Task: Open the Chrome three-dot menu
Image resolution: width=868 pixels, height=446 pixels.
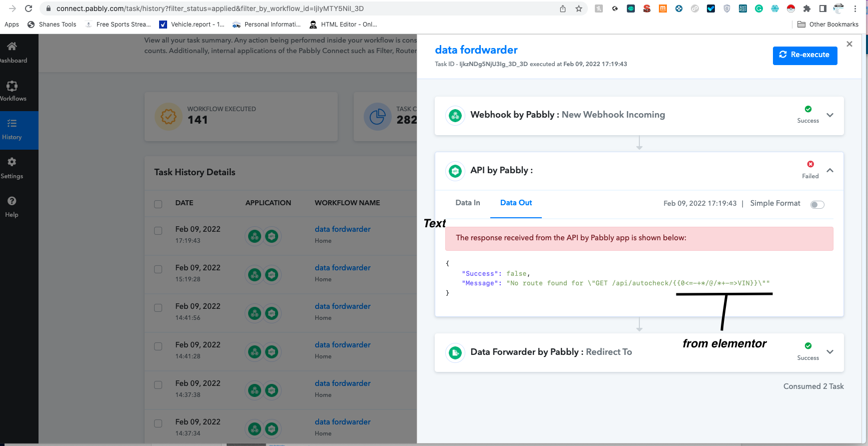Action: (855, 9)
